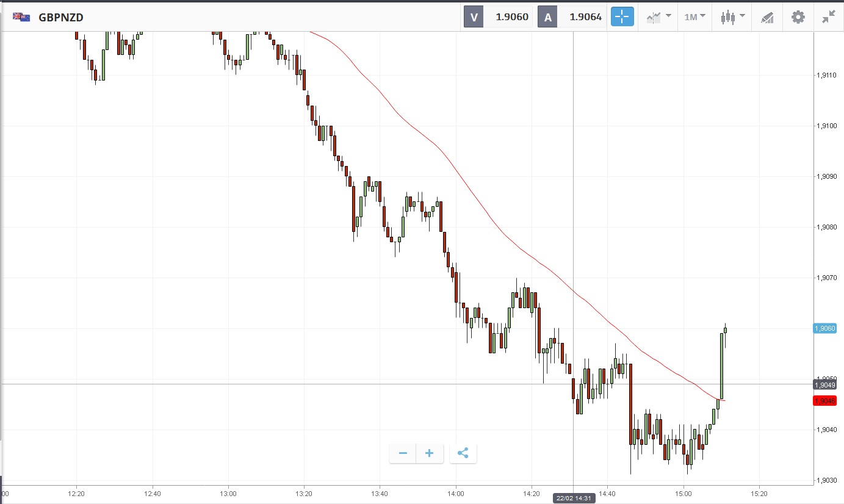Click the last green candlestick on chart
This screenshot has height=504, width=844.
725,330
